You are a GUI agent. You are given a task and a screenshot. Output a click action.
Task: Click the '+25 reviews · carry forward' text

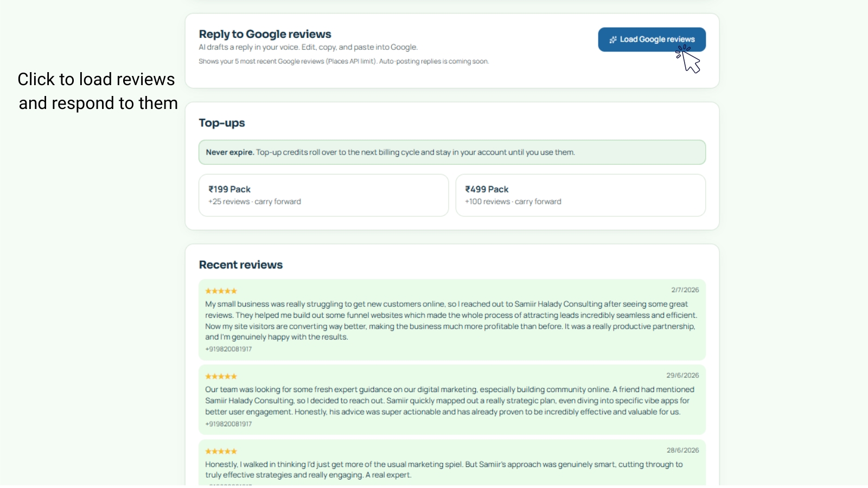254,202
